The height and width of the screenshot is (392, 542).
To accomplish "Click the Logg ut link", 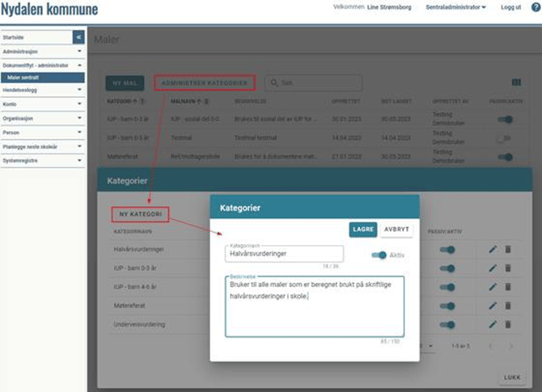I will pyautogui.click(x=510, y=7).
